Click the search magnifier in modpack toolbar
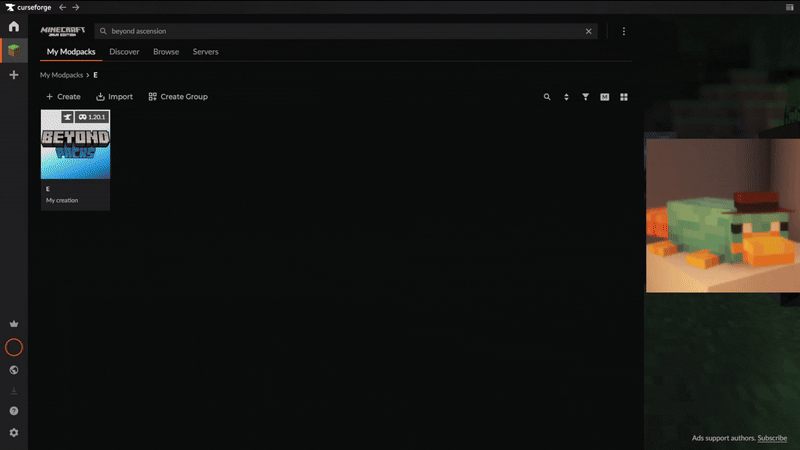 [x=547, y=96]
